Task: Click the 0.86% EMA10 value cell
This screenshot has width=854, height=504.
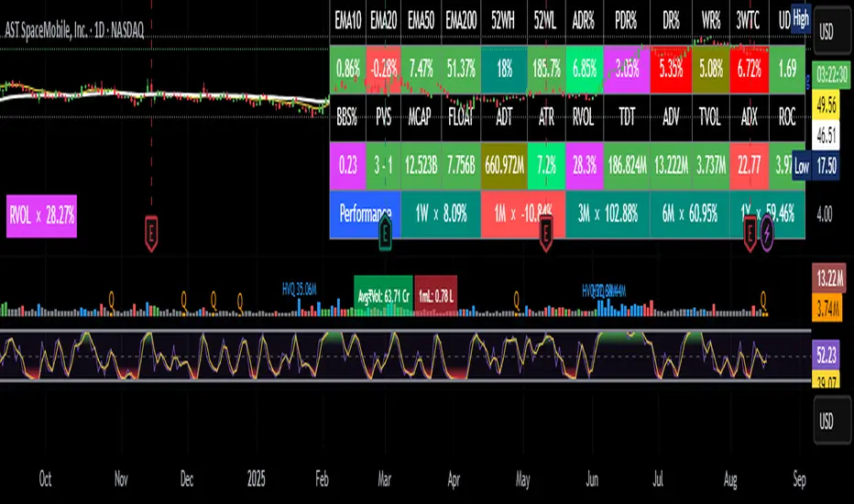Action: tap(348, 70)
